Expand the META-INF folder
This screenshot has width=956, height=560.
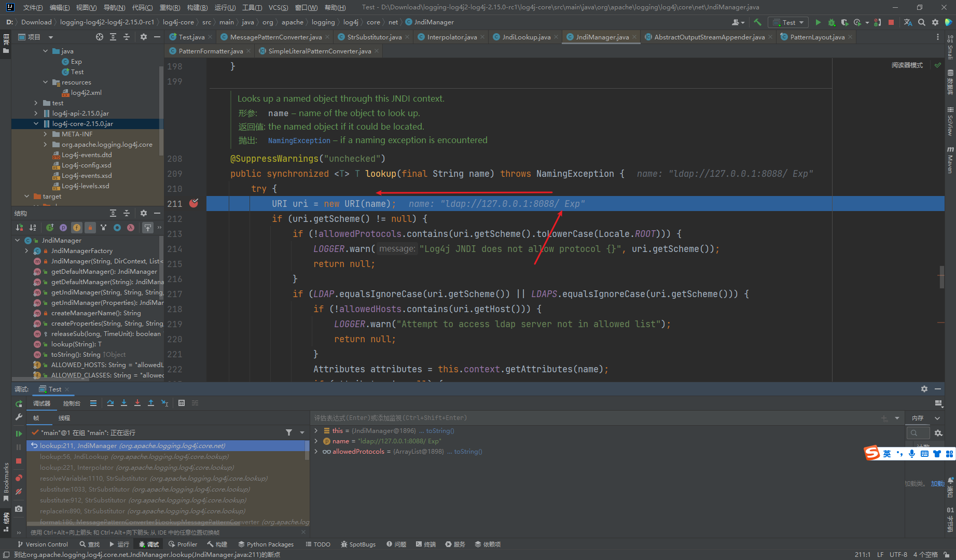(46, 134)
